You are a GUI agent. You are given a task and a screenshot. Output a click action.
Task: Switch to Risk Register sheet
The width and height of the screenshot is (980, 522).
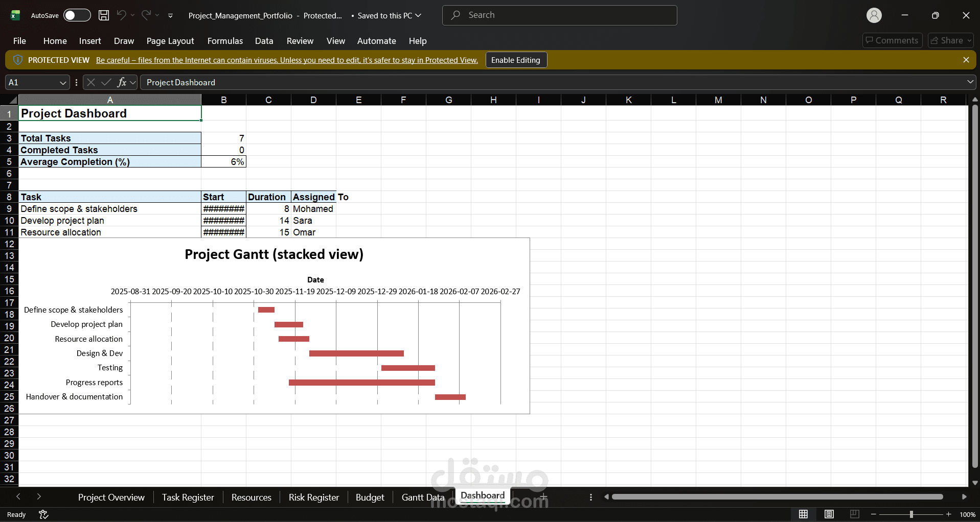[313, 497]
